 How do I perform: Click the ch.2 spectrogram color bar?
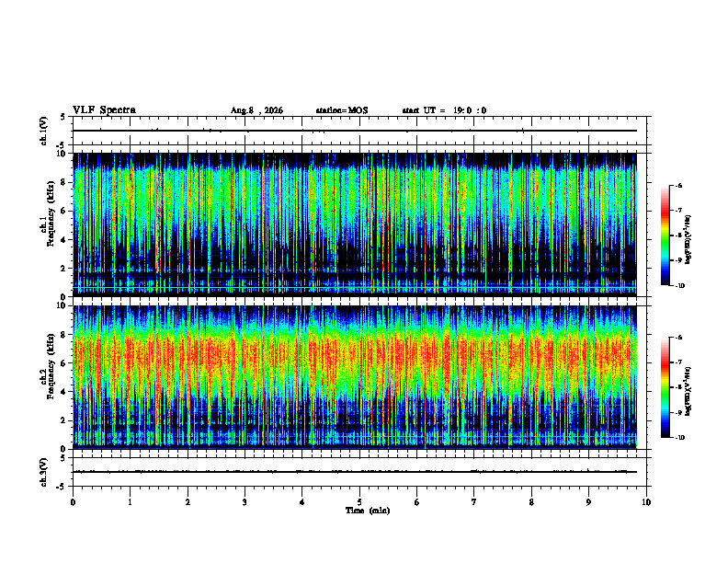coord(665,387)
